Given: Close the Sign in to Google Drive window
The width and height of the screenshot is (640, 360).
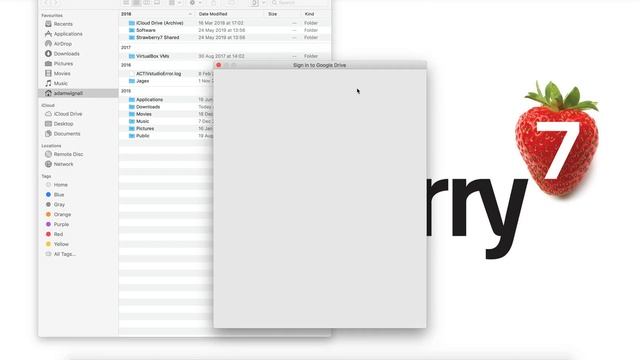Looking at the screenshot, I should (x=218, y=65).
